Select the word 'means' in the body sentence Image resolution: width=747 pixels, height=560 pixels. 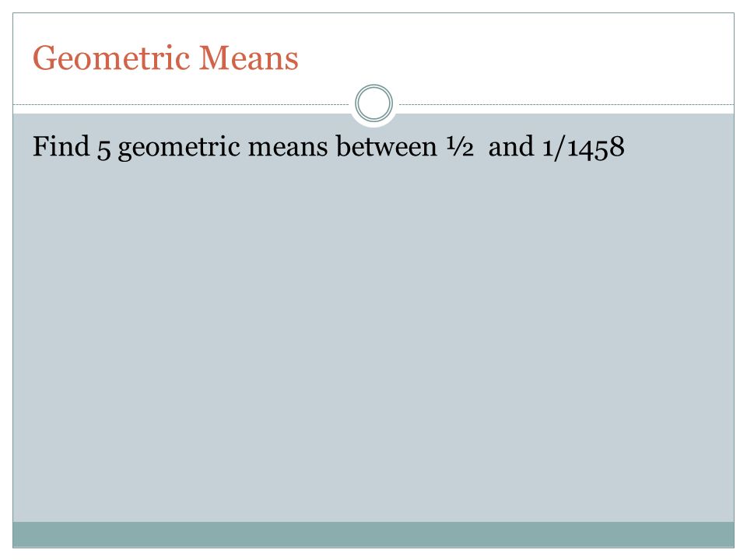pos(288,147)
